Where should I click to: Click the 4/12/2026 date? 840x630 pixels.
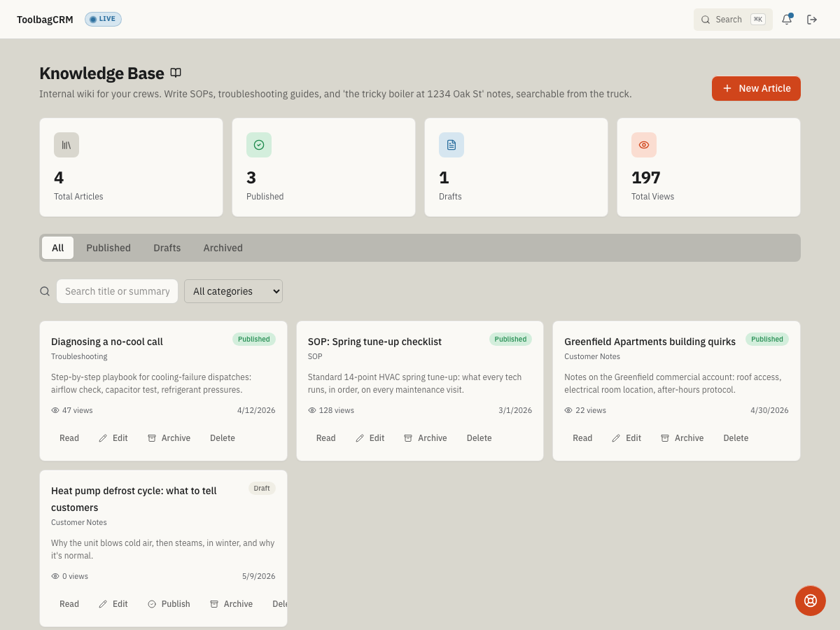point(256,410)
